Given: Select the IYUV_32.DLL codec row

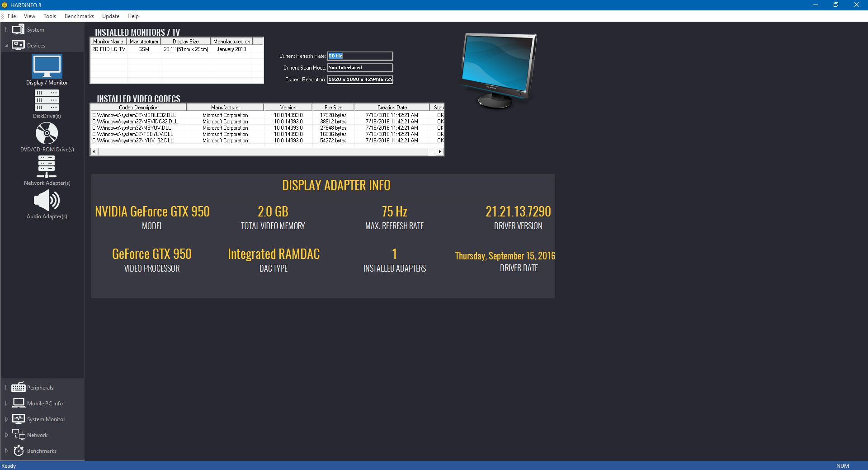Looking at the screenshot, I should [x=267, y=141].
